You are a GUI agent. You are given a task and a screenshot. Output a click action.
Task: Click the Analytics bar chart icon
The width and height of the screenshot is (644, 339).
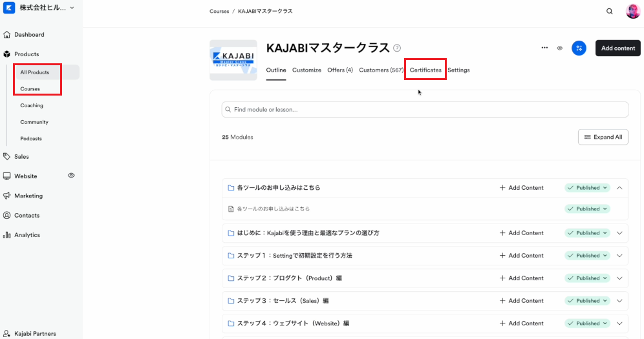(7, 235)
